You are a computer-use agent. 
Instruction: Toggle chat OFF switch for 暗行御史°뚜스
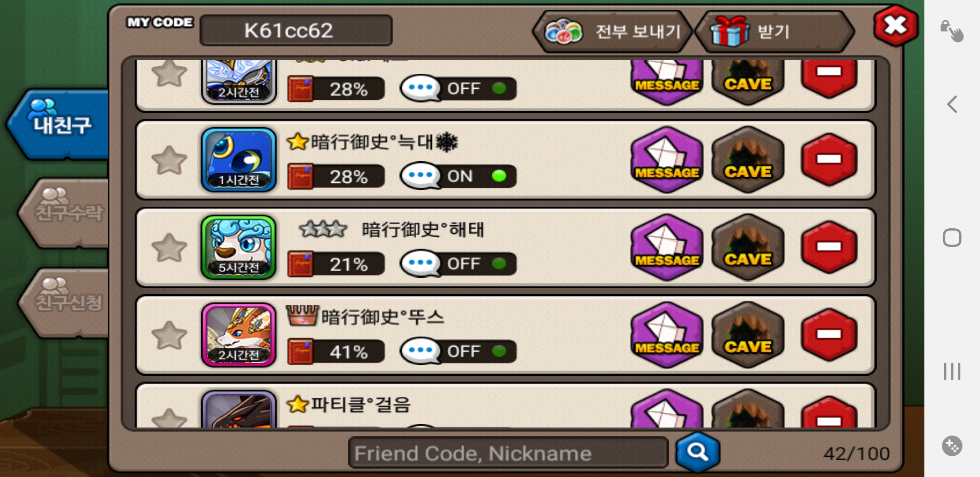(458, 351)
